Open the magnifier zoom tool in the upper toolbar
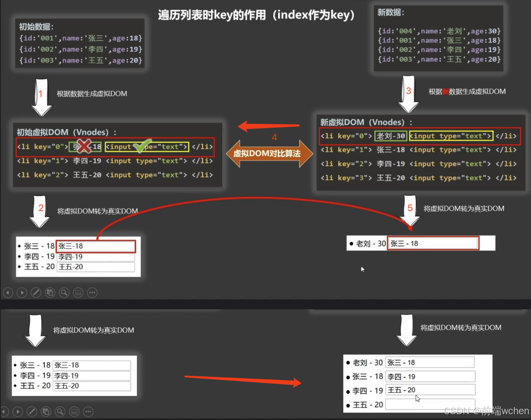 click(x=64, y=292)
